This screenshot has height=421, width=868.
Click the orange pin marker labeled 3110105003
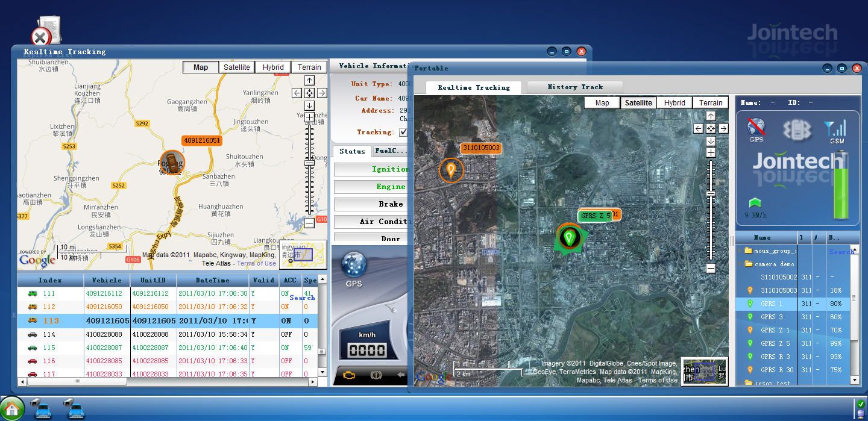click(451, 170)
